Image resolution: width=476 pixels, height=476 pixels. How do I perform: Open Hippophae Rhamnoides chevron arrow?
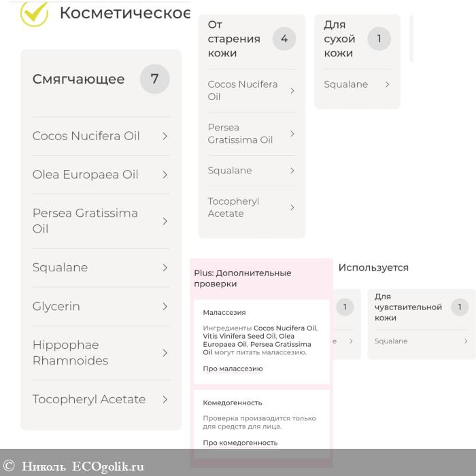[165, 353]
